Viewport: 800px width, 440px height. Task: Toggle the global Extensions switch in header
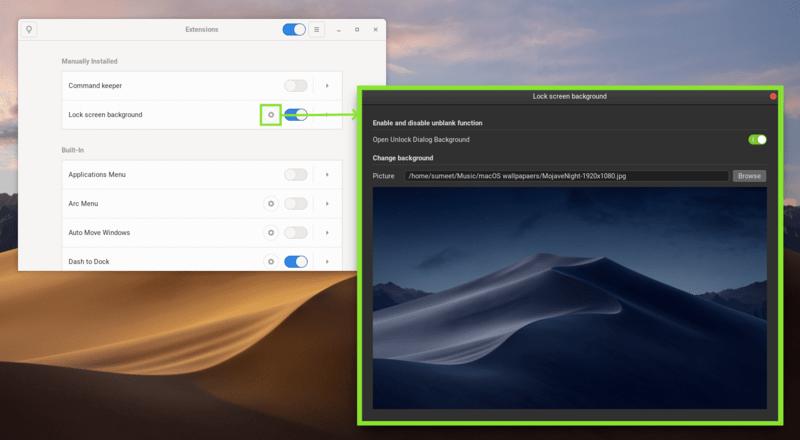294,30
